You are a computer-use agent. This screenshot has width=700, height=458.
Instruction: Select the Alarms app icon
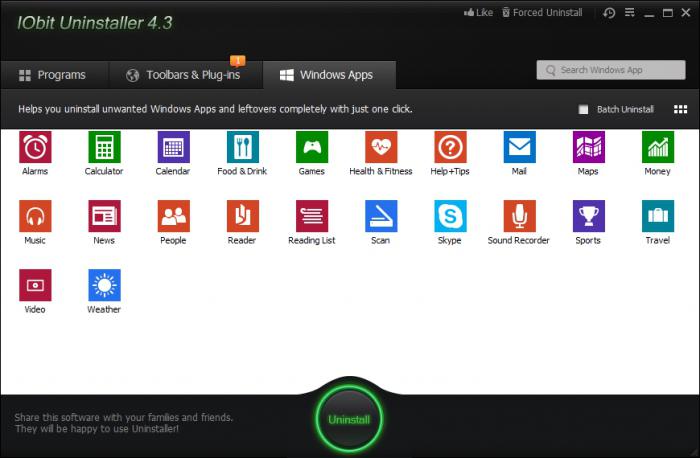35,147
